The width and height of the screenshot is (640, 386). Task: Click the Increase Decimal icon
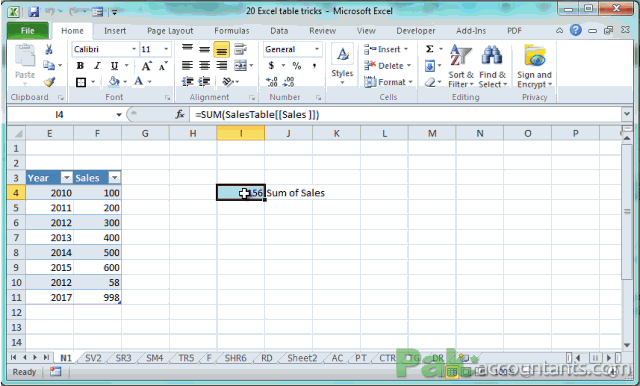[x=271, y=82]
